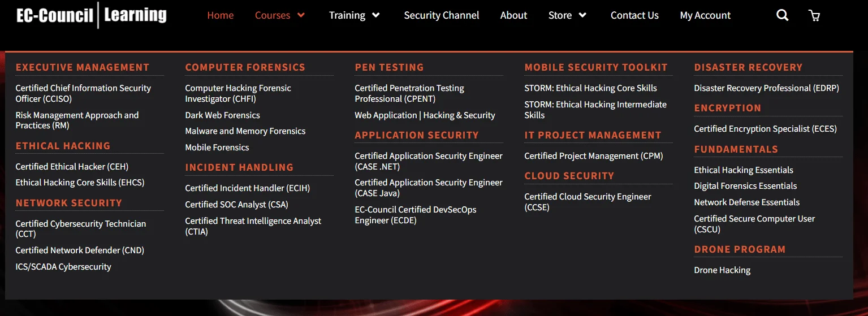Open Certified Threat Intelligence Analyst (CTIA)

(253, 226)
